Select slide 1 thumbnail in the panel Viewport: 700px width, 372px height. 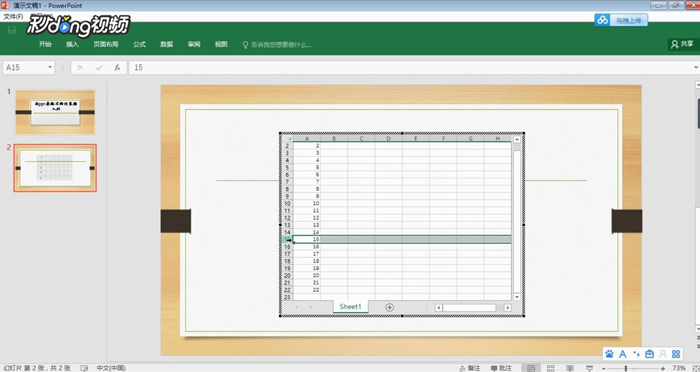[x=55, y=112]
